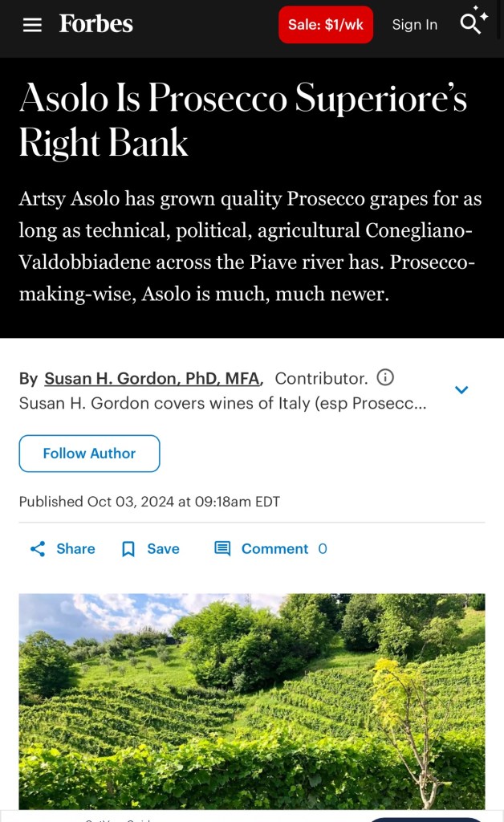The height and width of the screenshot is (822, 504).
Task: Click the Comment label text
Action: (x=274, y=549)
